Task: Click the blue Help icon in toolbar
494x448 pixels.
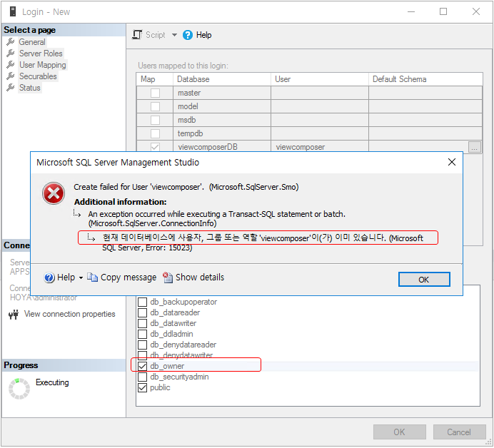Action: pyautogui.click(x=188, y=35)
